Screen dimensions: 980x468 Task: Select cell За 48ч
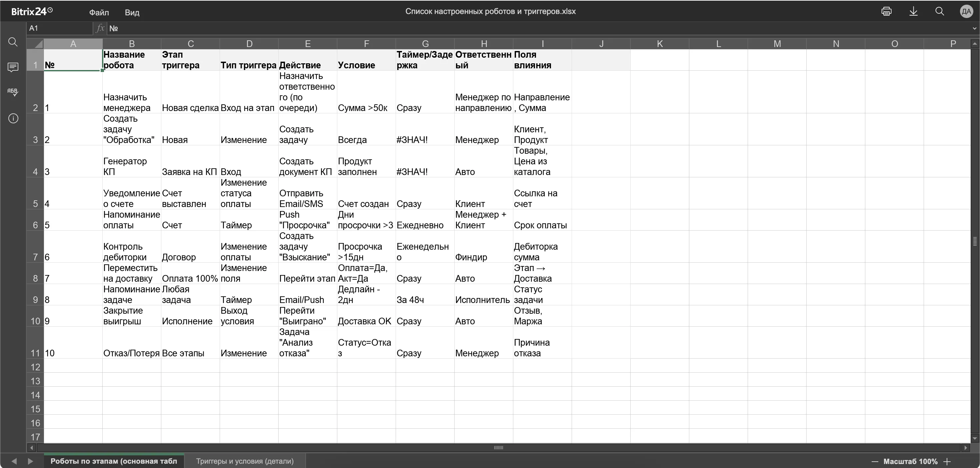tap(425, 294)
